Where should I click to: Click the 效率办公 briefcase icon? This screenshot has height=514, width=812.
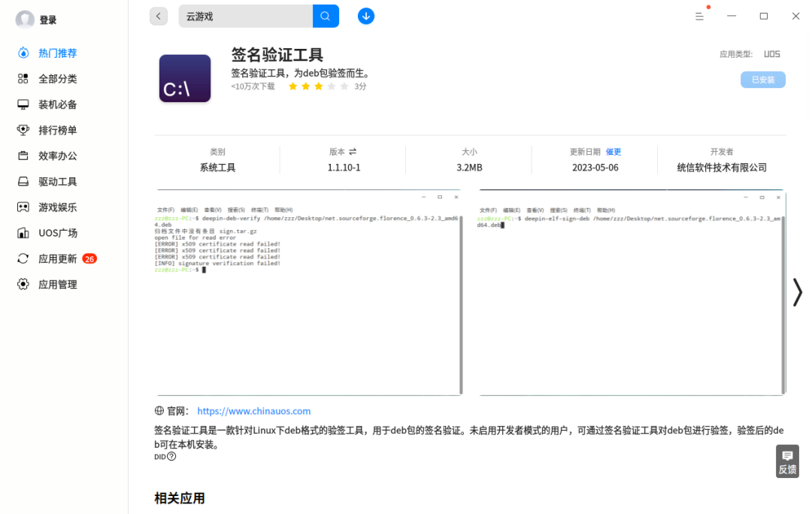[23, 156]
